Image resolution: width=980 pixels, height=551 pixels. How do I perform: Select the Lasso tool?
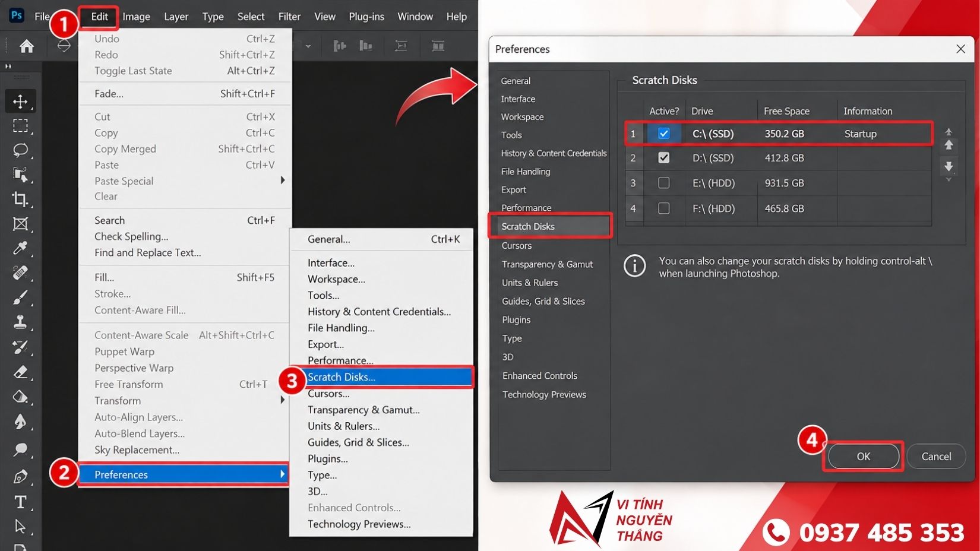[20, 150]
